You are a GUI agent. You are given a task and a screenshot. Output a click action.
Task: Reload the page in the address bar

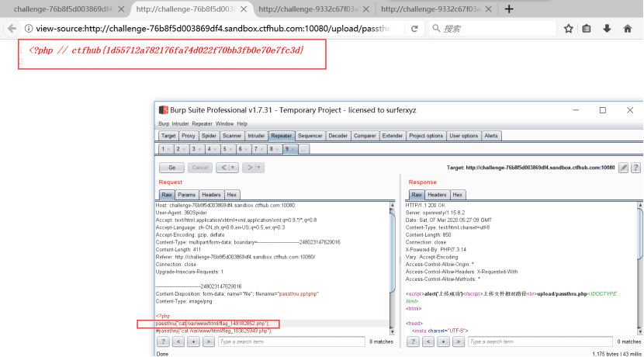pyautogui.click(x=415, y=29)
